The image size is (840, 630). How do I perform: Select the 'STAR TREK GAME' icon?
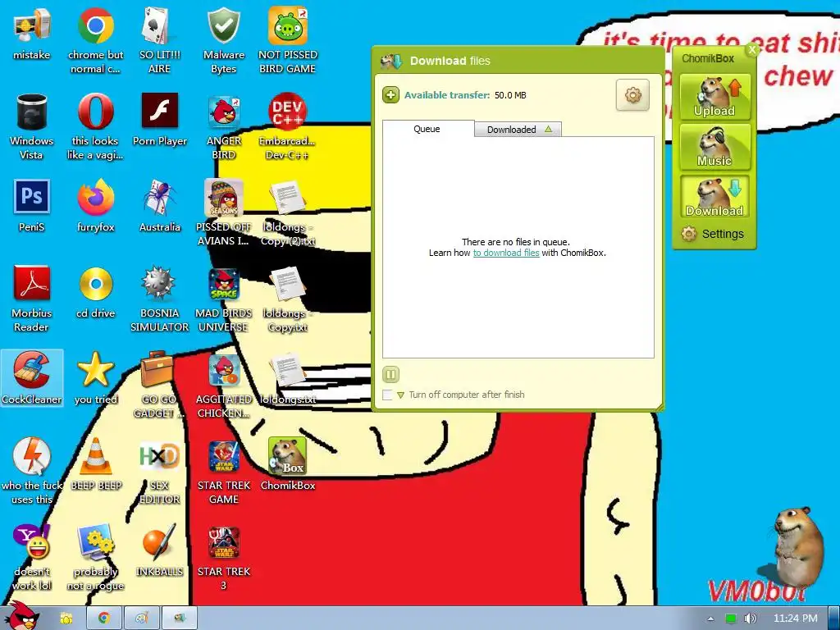(x=224, y=472)
